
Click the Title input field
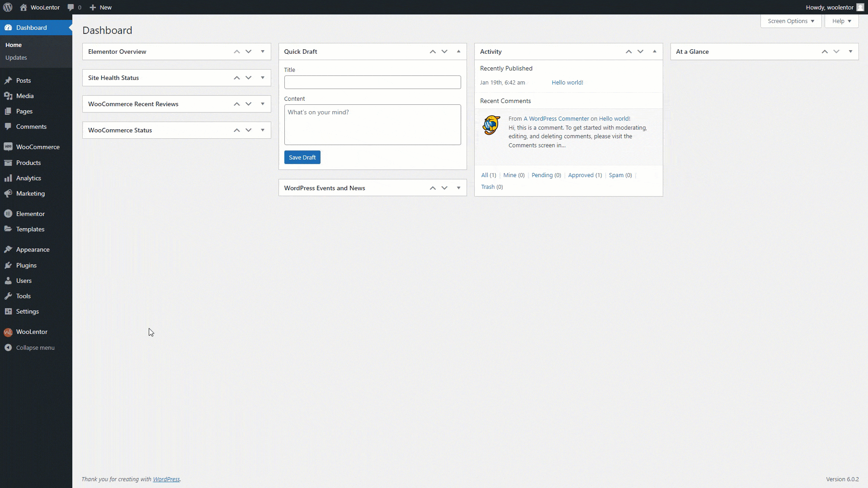(x=373, y=82)
